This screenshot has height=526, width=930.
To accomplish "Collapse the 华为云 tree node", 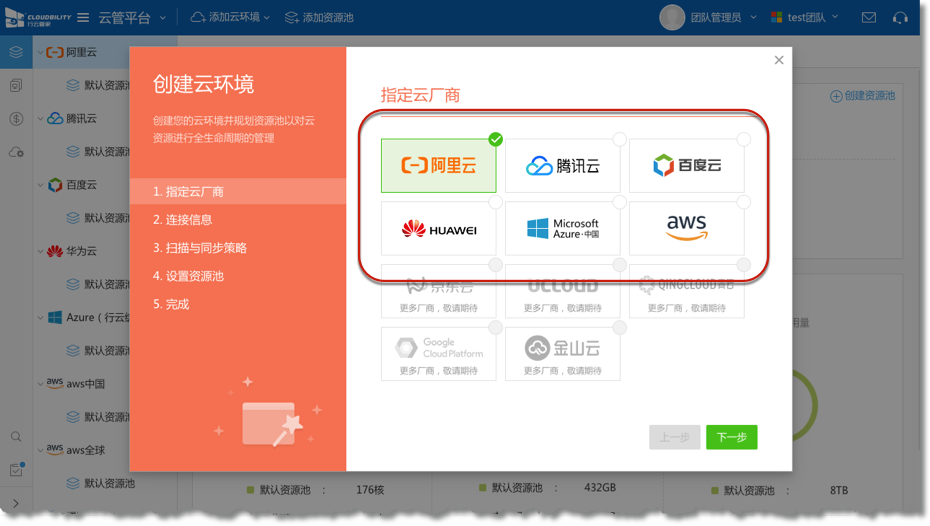I will pos(40,251).
